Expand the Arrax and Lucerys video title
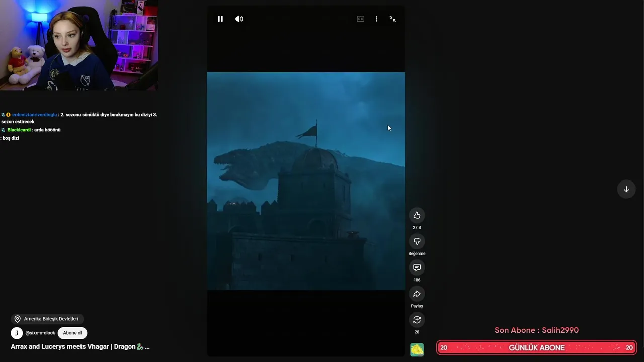Image resolution: width=644 pixels, height=362 pixels. coord(80,347)
